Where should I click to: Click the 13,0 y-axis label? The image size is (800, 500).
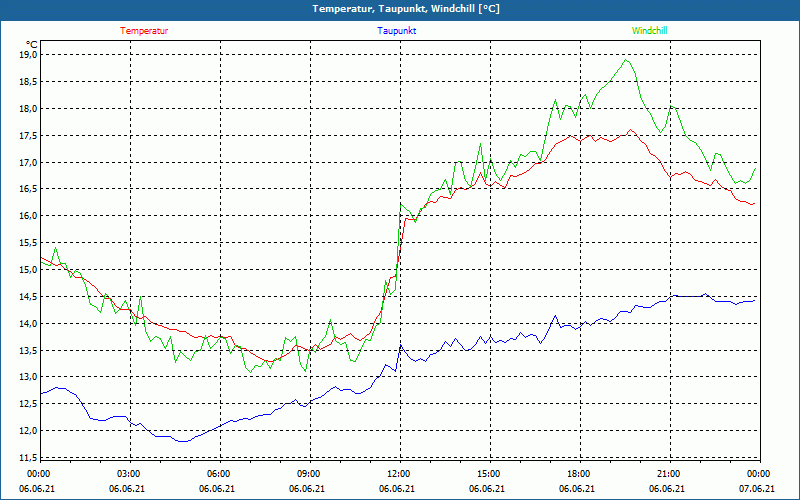[x=29, y=377]
